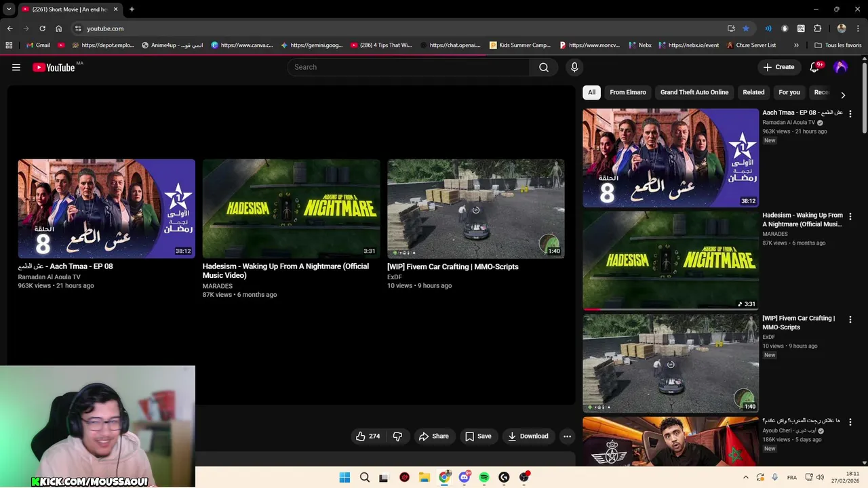
Task: Click the Save button
Action: tap(478, 436)
